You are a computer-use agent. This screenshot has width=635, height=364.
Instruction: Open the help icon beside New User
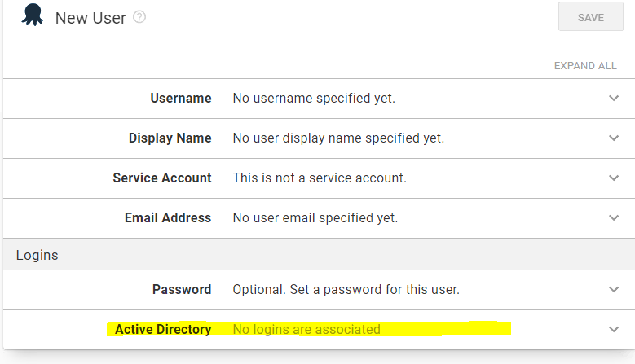click(x=139, y=17)
